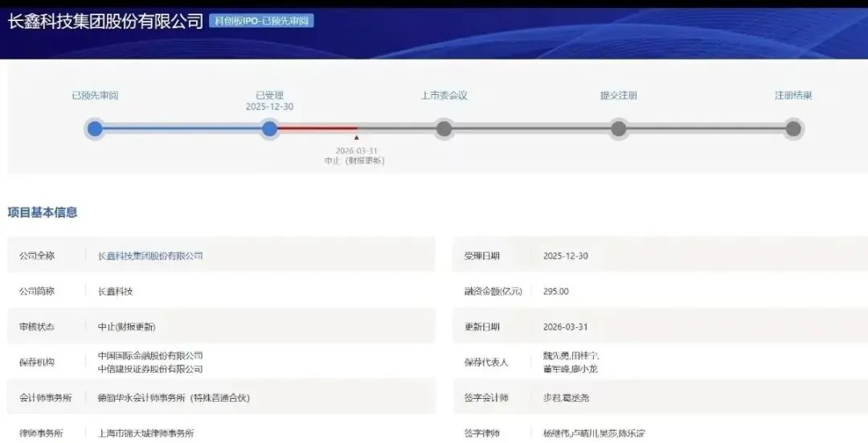Image resolution: width=868 pixels, height=443 pixels.
Task: Click 中国国际金融股份有限公司 sponsor name
Action: tap(150, 355)
